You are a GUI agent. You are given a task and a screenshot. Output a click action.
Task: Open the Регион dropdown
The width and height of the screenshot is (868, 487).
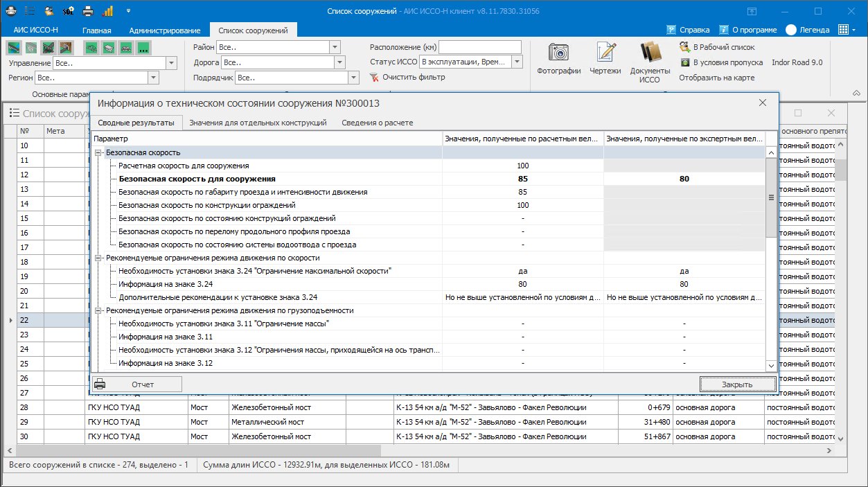pos(154,78)
